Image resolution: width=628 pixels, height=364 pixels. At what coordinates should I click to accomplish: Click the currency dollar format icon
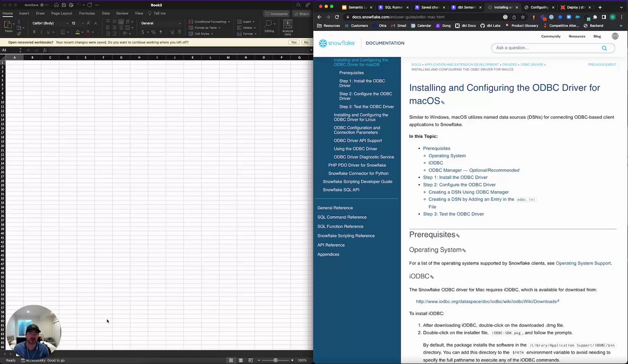[x=143, y=32]
